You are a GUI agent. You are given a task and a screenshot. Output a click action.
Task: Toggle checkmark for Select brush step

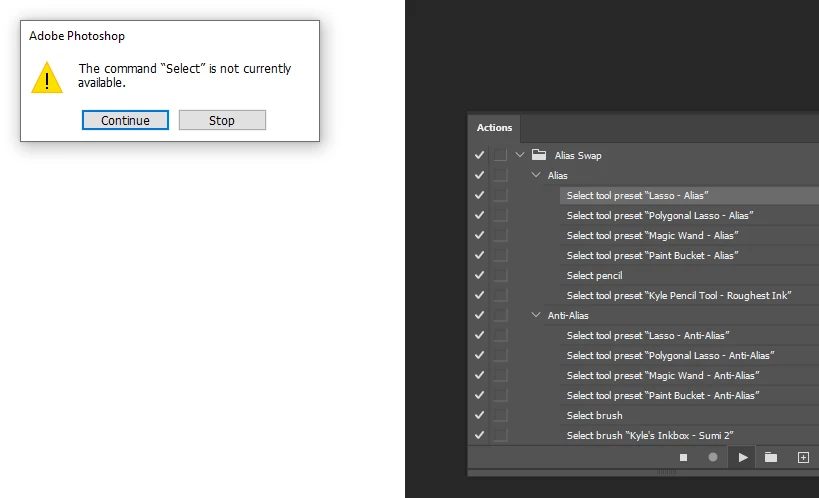coord(479,415)
